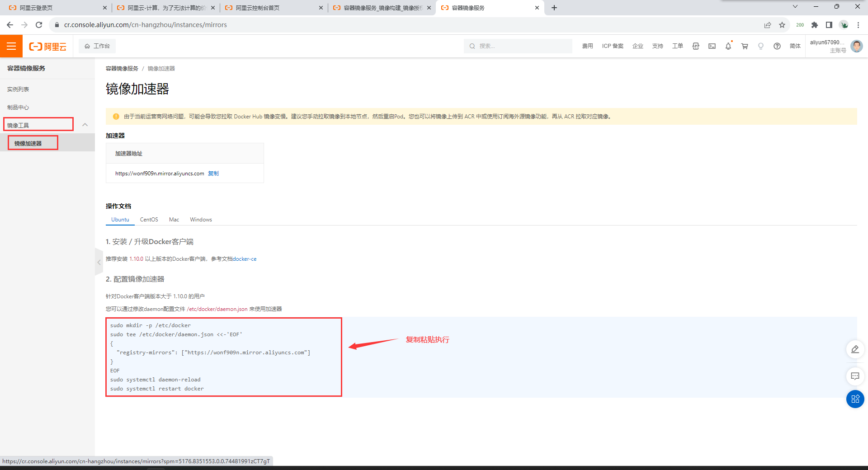Screen dimensions: 868x470
Task: Click the sudo systemctl restart docker line
Action: pos(157,389)
